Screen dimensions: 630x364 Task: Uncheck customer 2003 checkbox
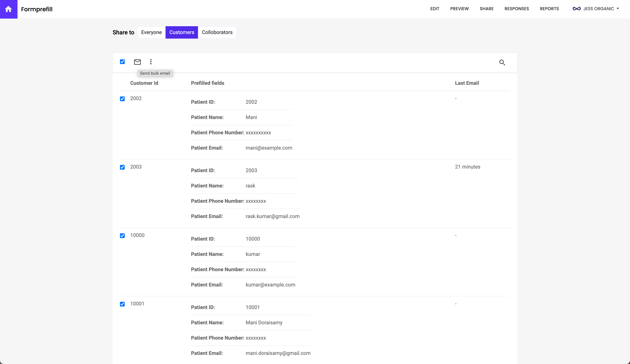(122, 167)
